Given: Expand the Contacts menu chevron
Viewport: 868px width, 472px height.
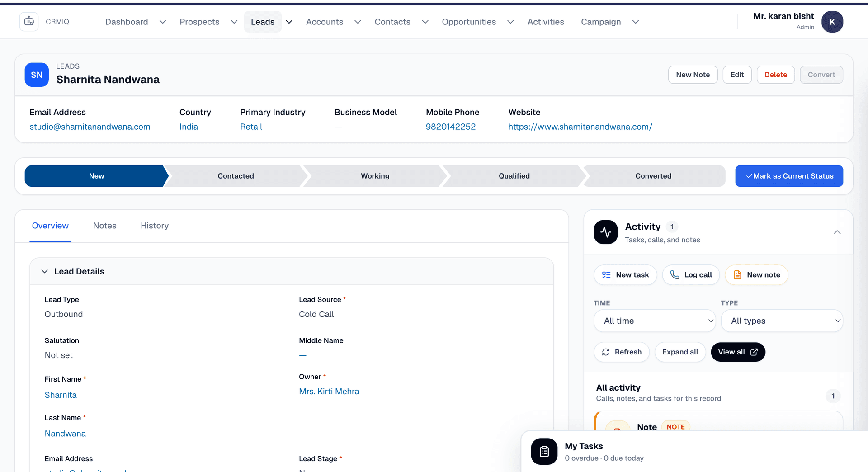Looking at the screenshot, I should coord(425,22).
